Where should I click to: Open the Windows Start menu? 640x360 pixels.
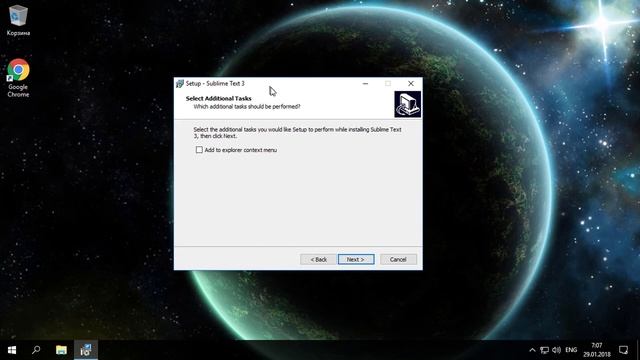pyautogui.click(x=12, y=350)
